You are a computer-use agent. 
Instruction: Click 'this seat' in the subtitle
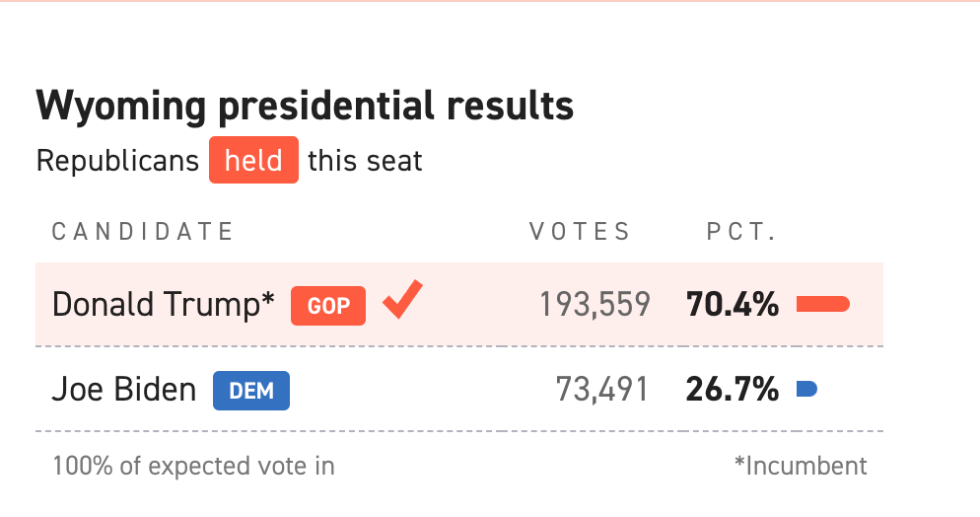point(365,160)
